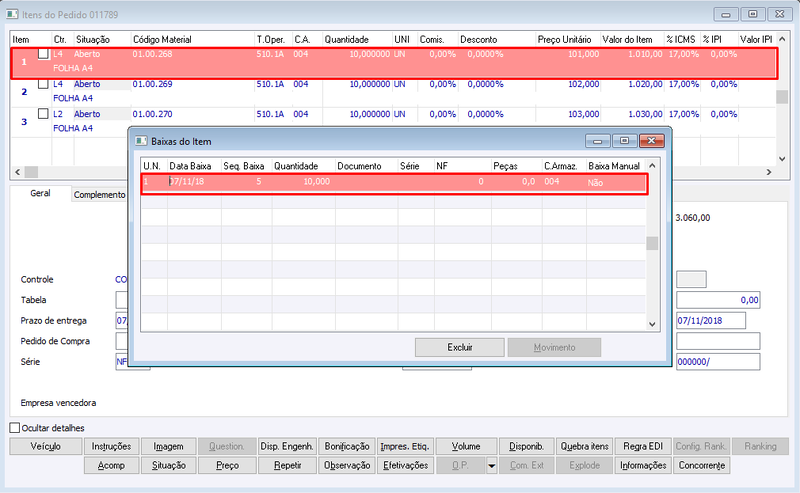Close the Baixas do Item dialog
Screen dimensions: 800x493
coord(652,141)
